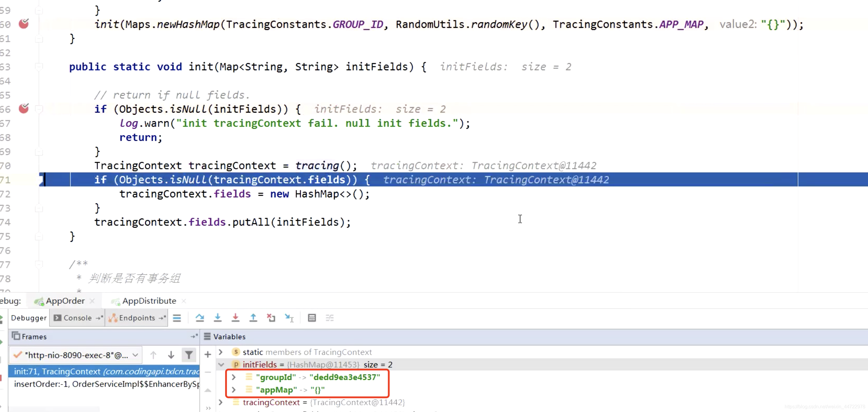Open the Console panel
The width and height of the screenshot is (868, 412).
[x=77, y=317]
